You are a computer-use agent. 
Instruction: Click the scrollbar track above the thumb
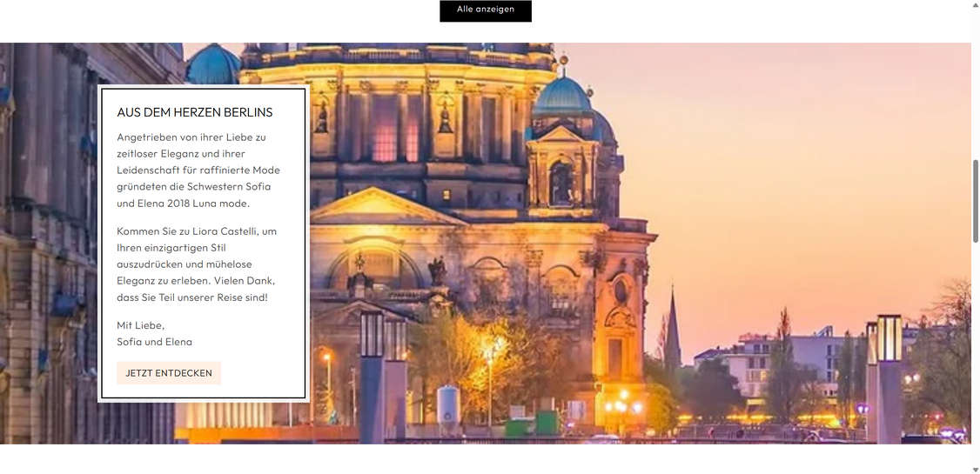click(x=975, y=87)
